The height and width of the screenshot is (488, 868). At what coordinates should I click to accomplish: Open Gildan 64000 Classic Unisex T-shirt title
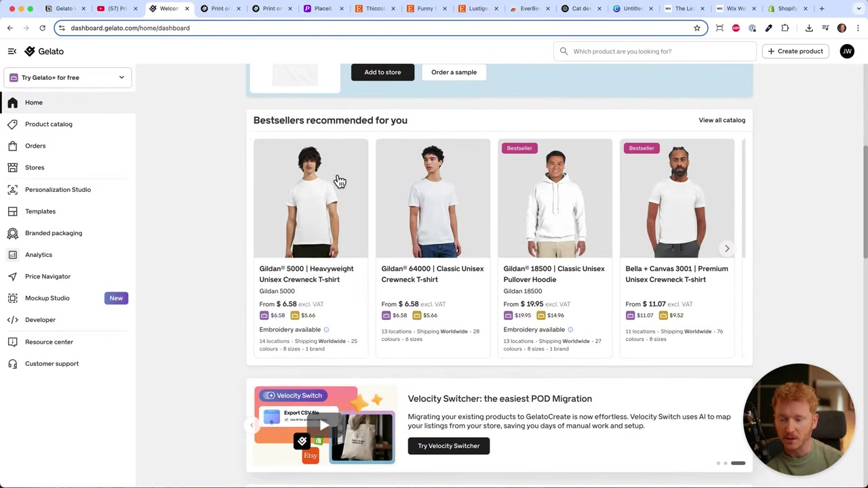pyautogui.click(x=432, y=274)
